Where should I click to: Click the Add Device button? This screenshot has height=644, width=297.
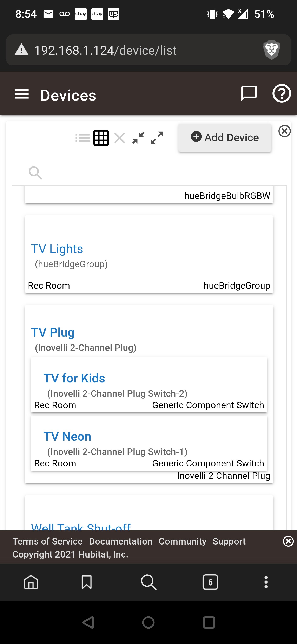pos(225,137)
